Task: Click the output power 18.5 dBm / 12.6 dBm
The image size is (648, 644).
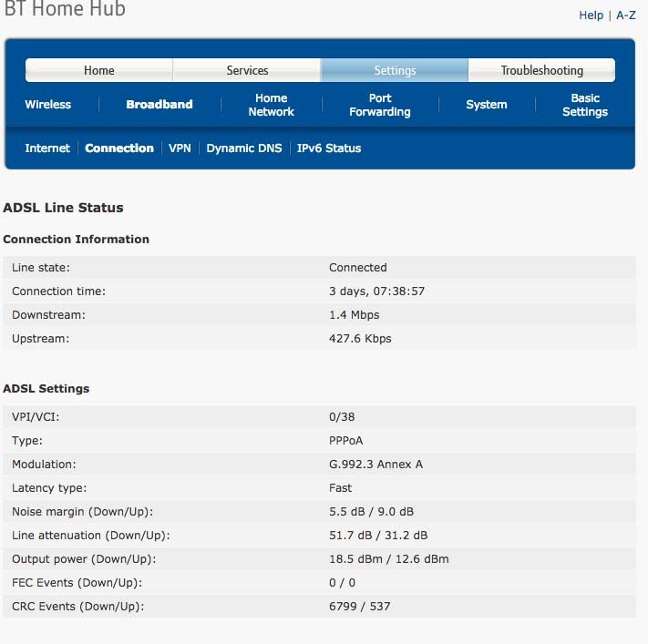Action: click(x=389, y=559)
